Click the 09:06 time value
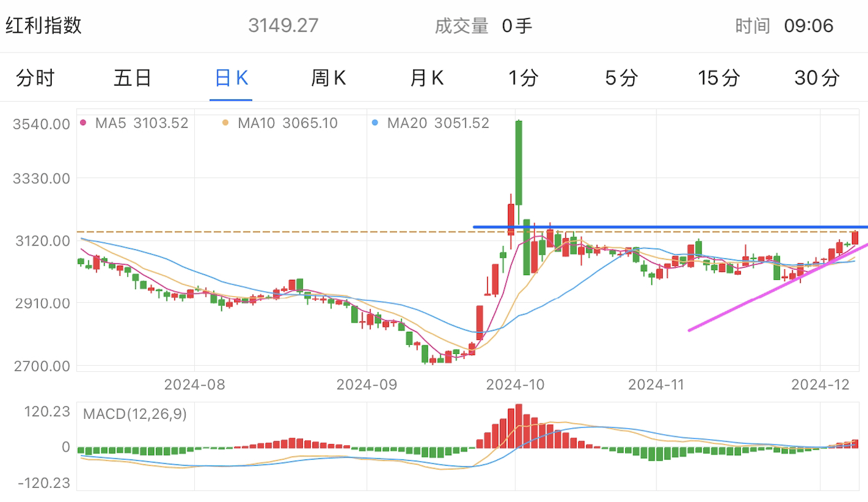Screen dimensions: 868x502 tap(809, 26)
